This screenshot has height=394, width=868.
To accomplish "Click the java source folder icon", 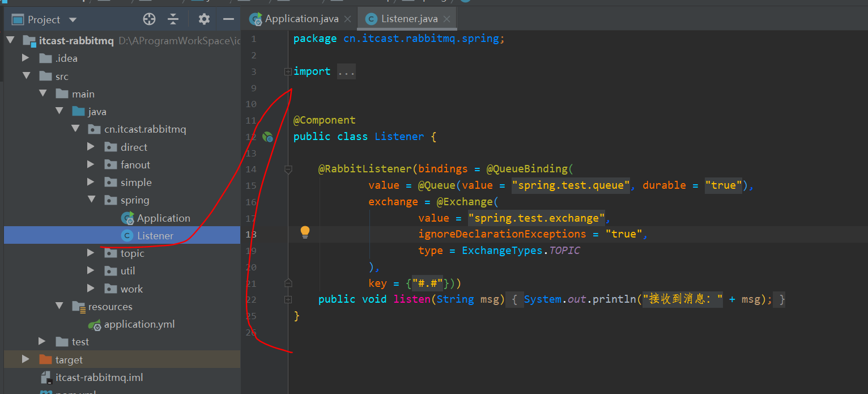I will (x=78, y=112).
